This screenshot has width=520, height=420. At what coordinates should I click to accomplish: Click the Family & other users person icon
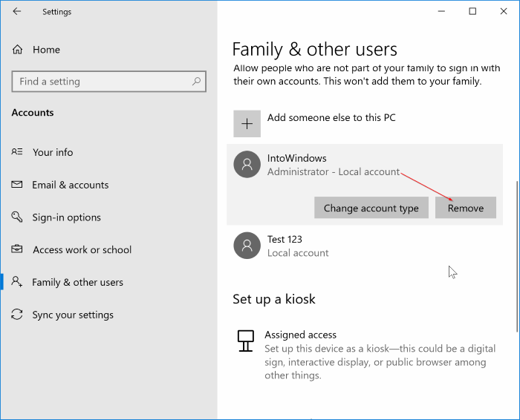click(x=17, y=281)
